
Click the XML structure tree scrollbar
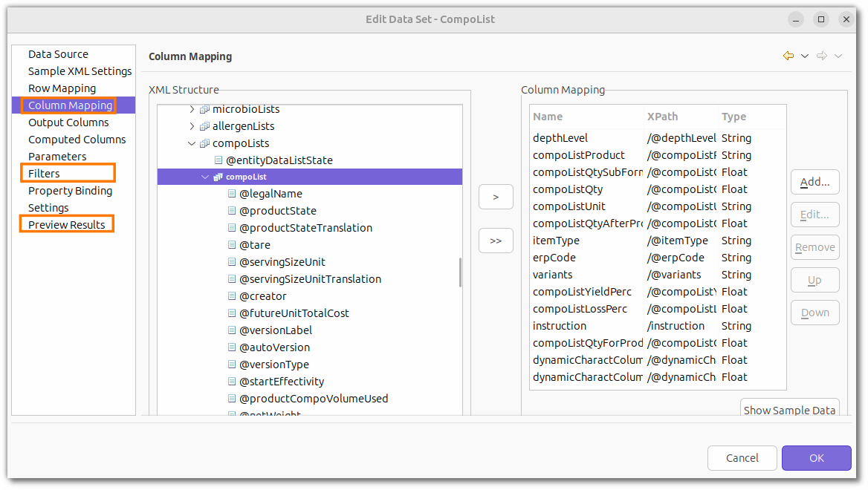pos(460,272)
